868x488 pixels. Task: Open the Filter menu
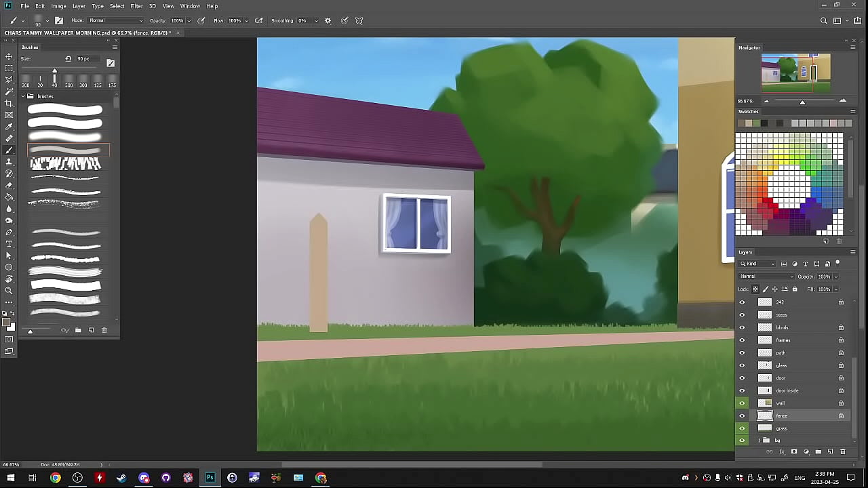click(x=136, y=6)
